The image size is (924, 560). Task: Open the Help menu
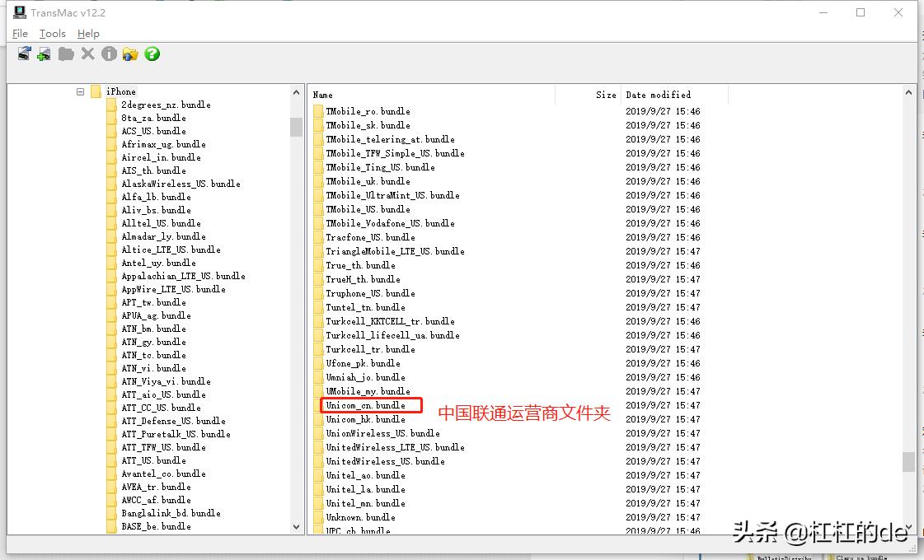point(88,34)
